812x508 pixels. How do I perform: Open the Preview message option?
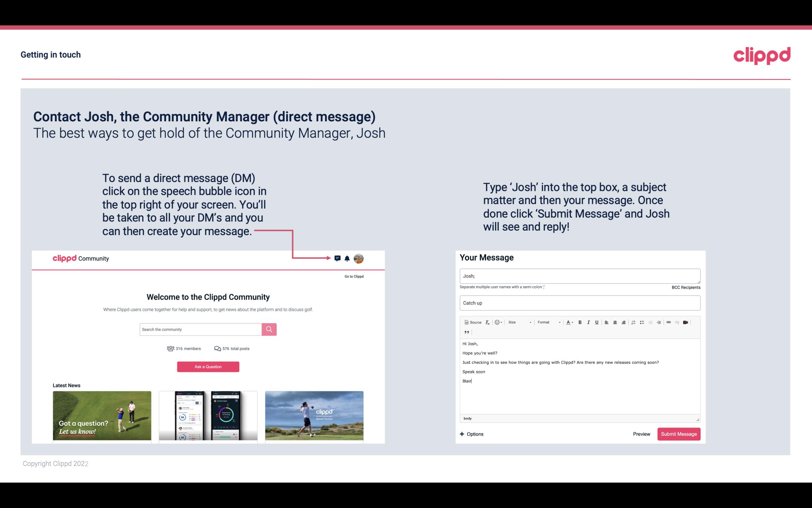tap(641, 434)
